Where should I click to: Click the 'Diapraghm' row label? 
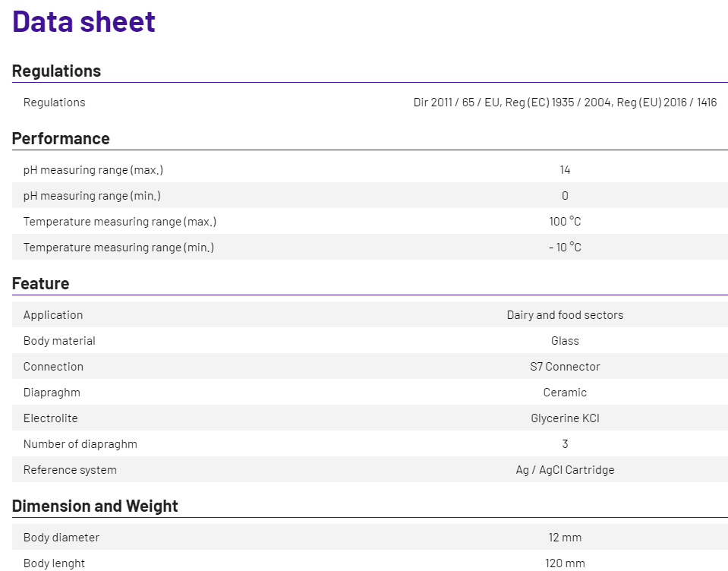coord(52,393)
